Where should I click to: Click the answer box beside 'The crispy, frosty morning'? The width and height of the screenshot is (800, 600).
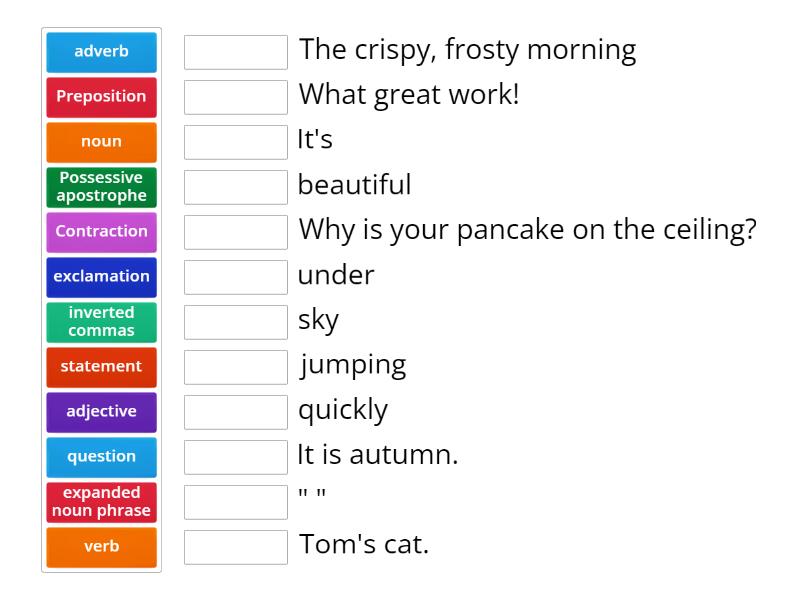pos(235,51)
